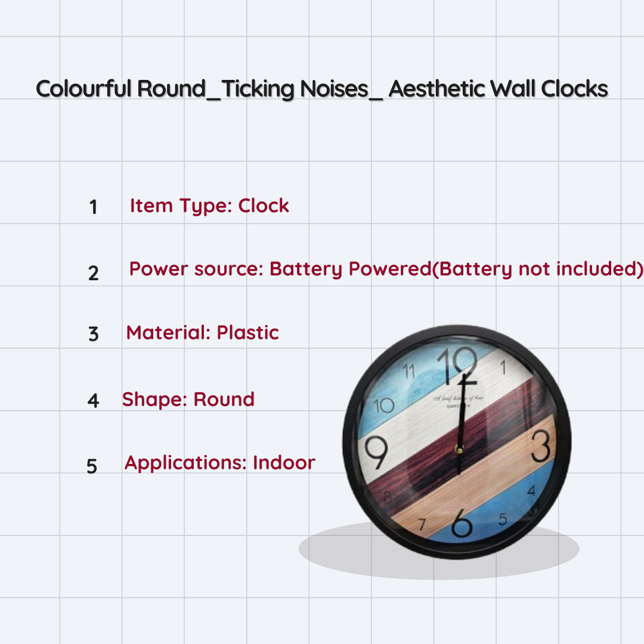Screen dimensions: 644x644
Task: Select the number 3 list marker
Action: (x=93, y=334)
